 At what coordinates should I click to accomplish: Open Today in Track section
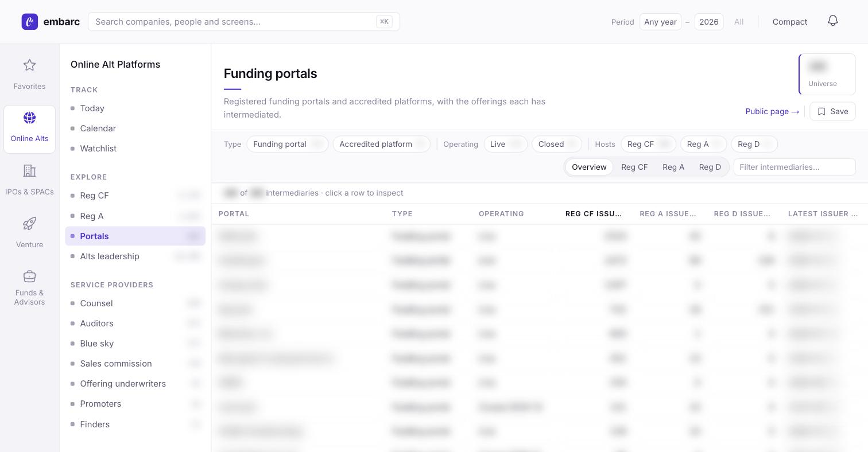tap(135, 108)
